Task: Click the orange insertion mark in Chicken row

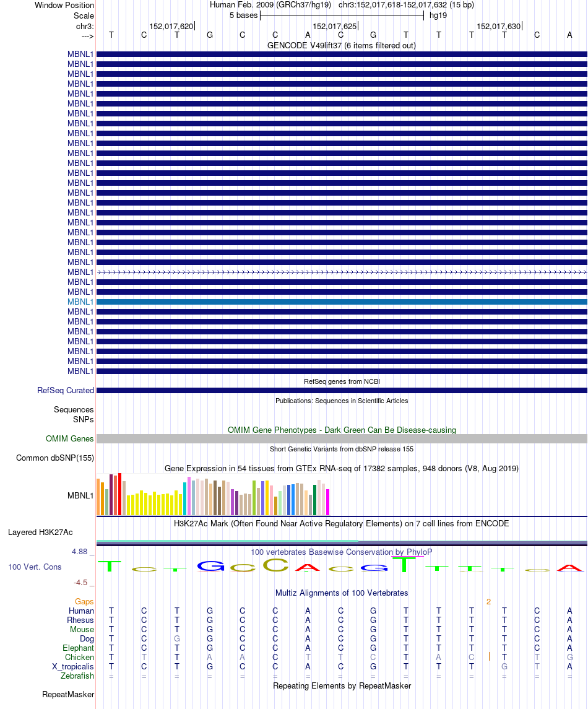Action: click(x=489, y=656)
